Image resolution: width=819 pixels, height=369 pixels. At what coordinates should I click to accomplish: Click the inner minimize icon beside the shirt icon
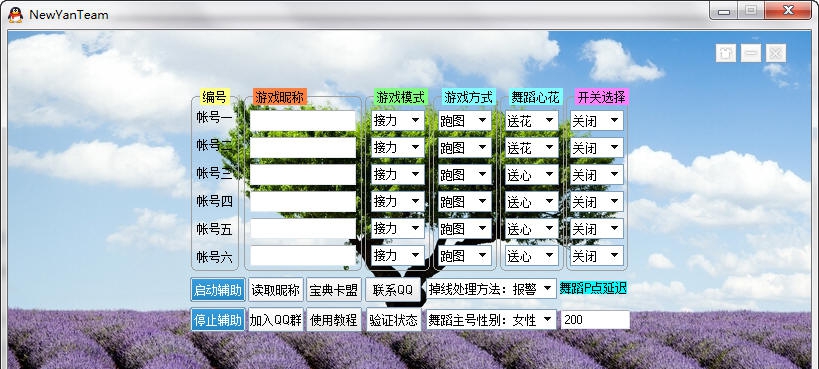(751, 53)
